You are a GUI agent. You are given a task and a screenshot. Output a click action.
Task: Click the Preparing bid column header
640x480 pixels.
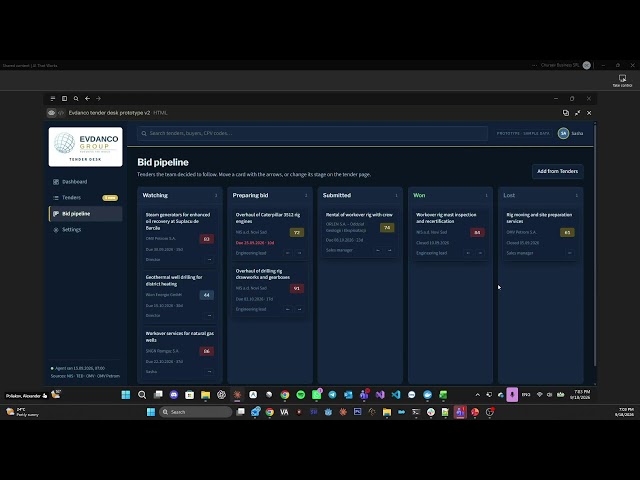point(250,196)
